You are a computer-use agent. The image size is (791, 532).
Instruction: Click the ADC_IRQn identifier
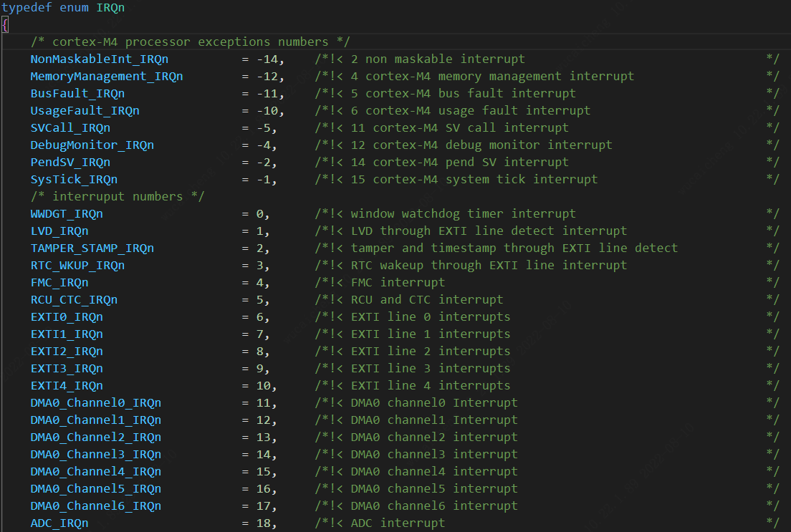click(x=59, y=523)
